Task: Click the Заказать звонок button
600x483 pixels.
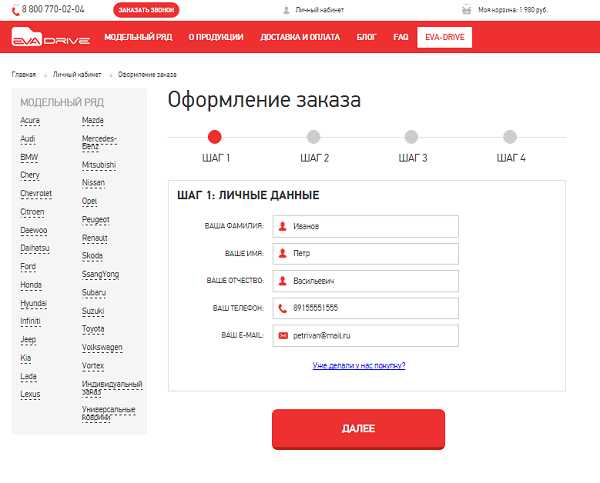Action: pyautogui.click(x=146, y=10)
